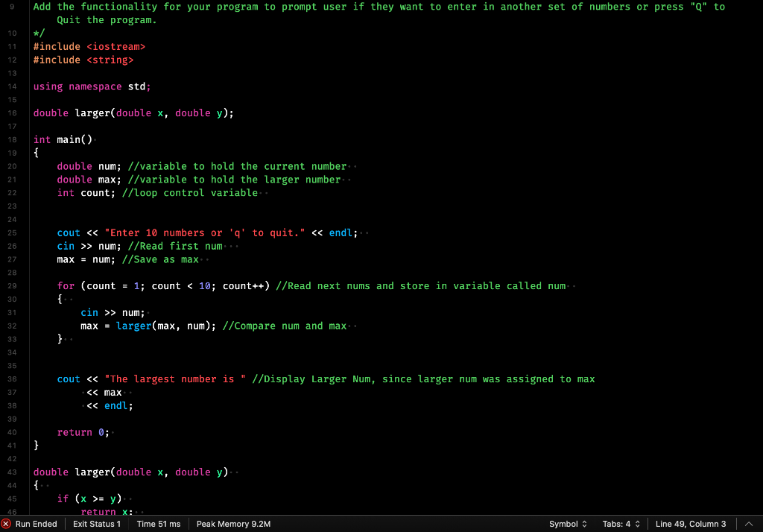Image resolution: width=763 pixels, height=532 pixels.
Task: Click line number 45 in the gutter
Action: (12, 498)
